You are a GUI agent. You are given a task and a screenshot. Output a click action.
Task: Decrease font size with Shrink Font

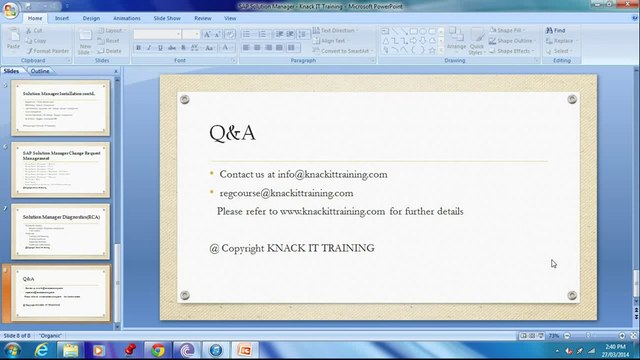coord(217,35)
